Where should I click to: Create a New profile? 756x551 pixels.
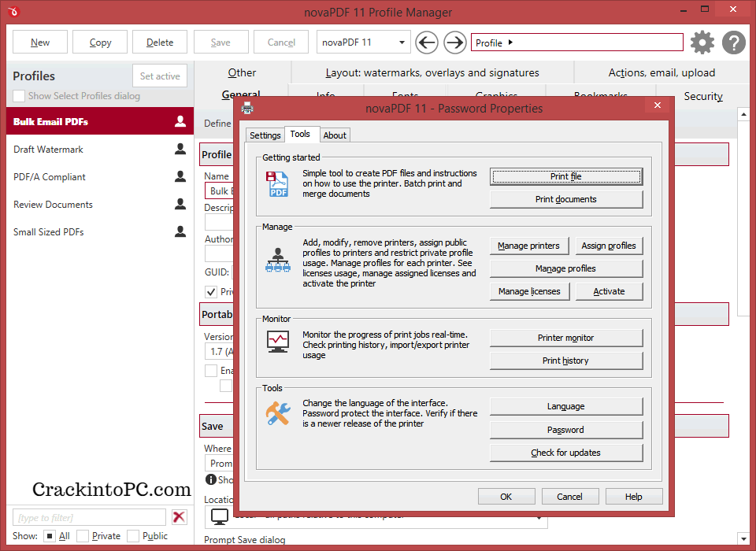tap(40, 42)
